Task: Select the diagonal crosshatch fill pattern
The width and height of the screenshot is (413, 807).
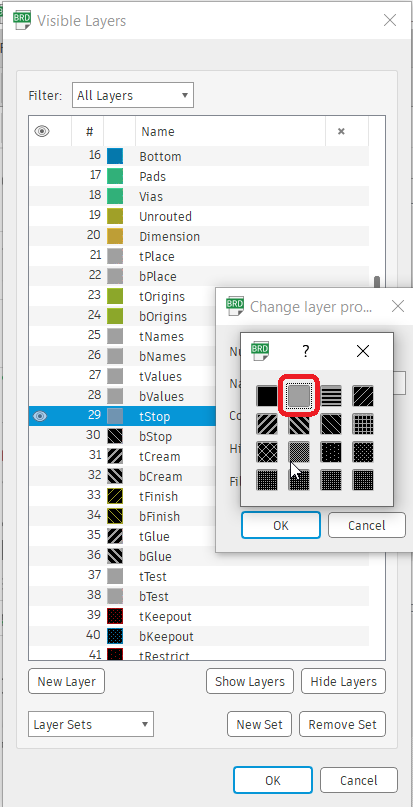Action: point(267,452)
